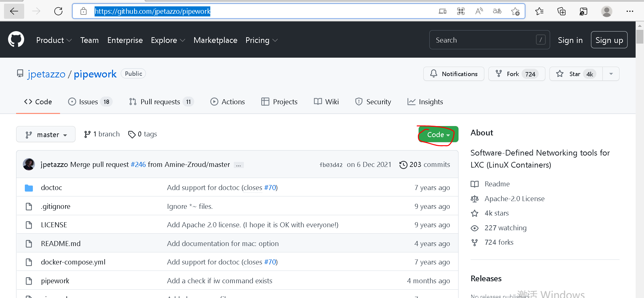Click the browser profile avatar
Image resolution: width=644 pixels, height=298 pixels.
click(x=606, y=11)
